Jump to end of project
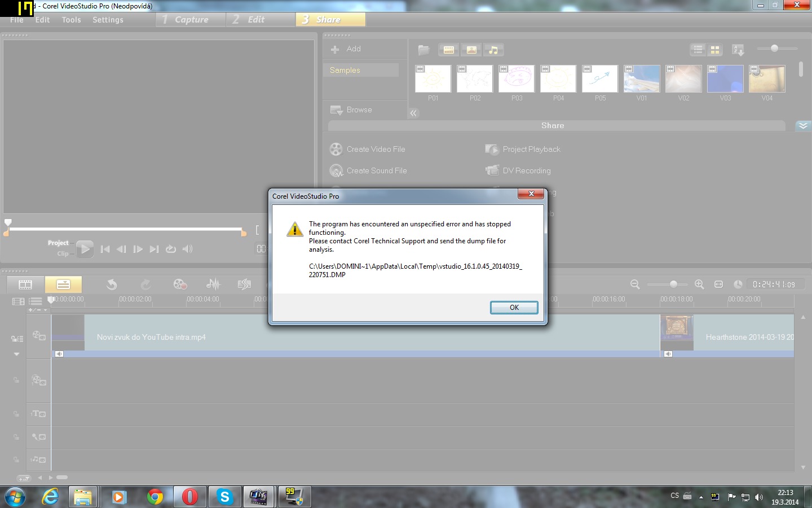This screenshot has width=812, height=508. tap(154, 249)
